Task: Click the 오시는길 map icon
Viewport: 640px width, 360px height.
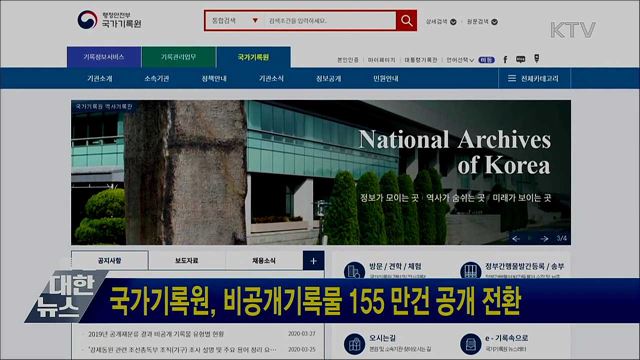Action: (x=354, y=344)
